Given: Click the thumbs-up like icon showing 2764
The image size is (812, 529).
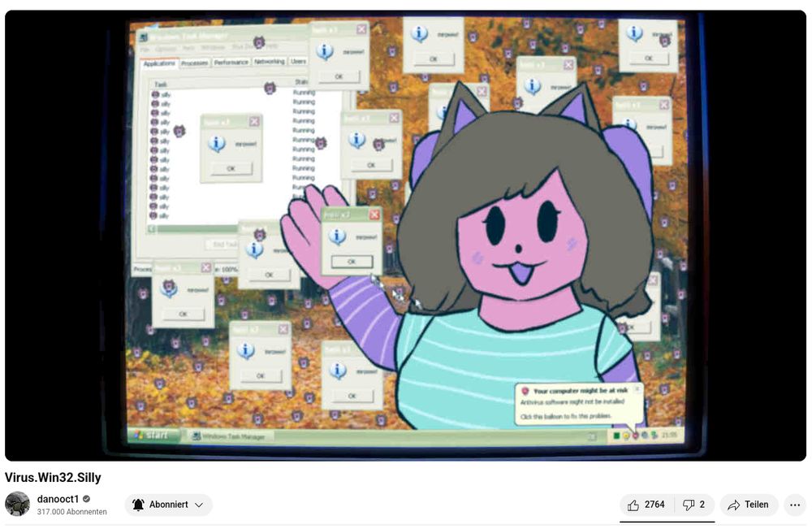Looking at the screenshot, I should (x=633, y=505).
